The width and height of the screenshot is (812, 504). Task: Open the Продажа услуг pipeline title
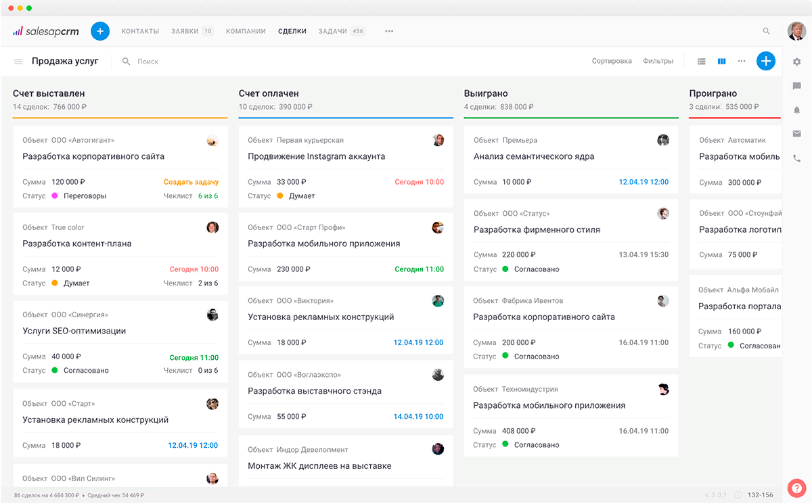point(65,61)
